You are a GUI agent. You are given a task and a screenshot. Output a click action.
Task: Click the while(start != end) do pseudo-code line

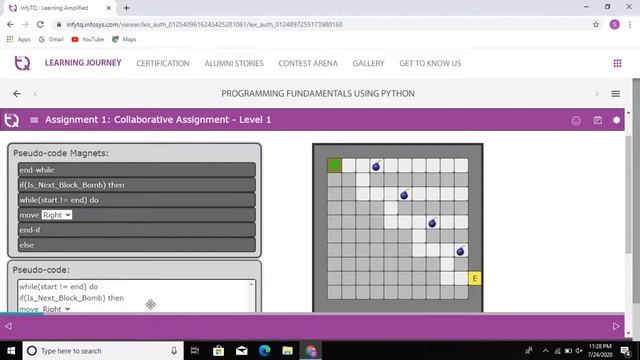58,287
